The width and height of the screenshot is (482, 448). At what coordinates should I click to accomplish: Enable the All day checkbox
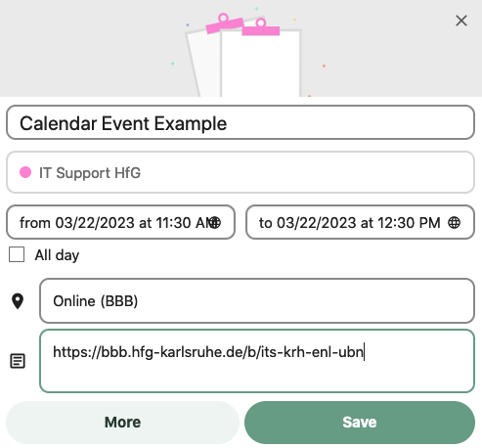tap(17, 254)
